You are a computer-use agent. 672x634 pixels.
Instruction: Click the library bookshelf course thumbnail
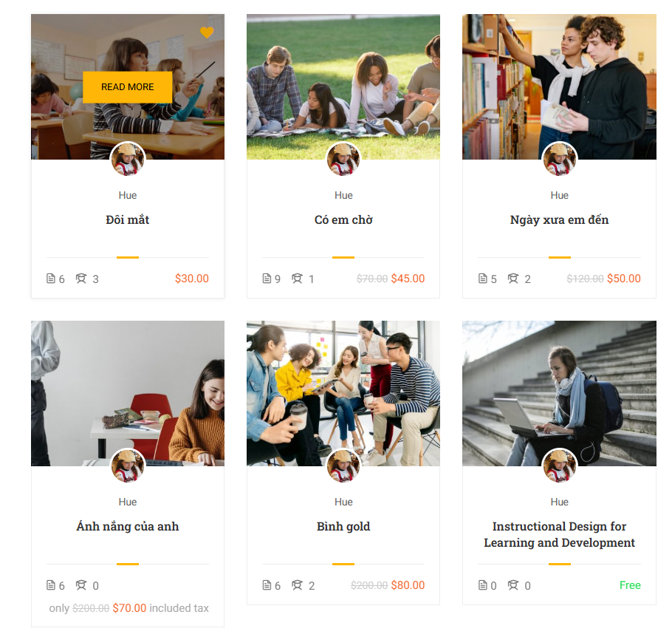(x=559, y=86)
